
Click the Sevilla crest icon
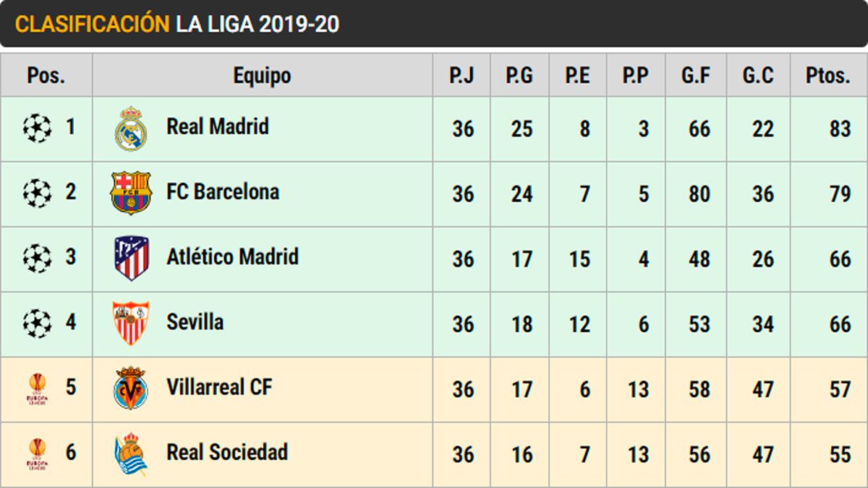click(131, 323)
